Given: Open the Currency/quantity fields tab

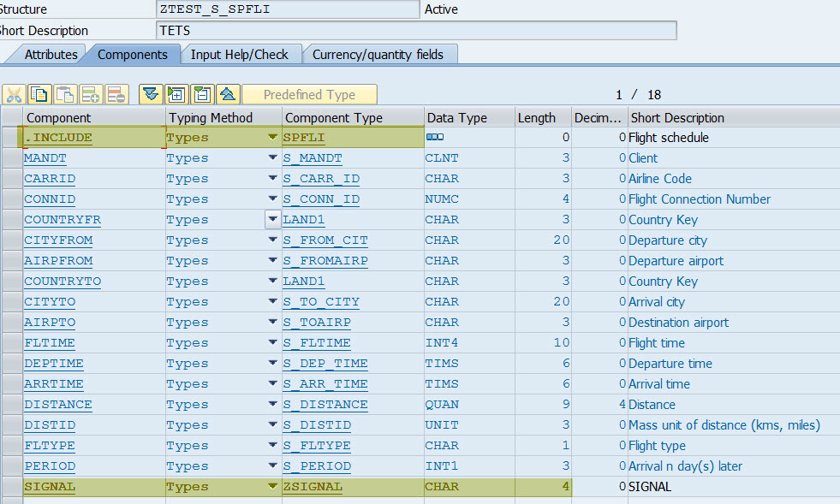Looking at the screenshot, I should pyautogui.click(x=379, y=54).
